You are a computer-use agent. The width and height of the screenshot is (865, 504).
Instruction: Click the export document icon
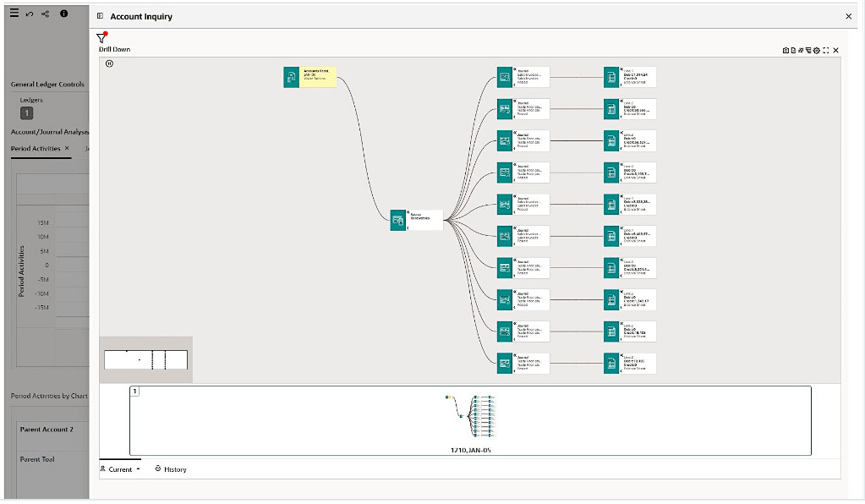click(x=793, y=50)
